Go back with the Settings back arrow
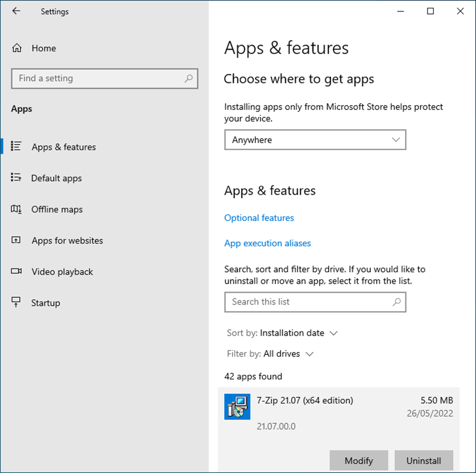476x473 pixels. [x=16, y=11]
